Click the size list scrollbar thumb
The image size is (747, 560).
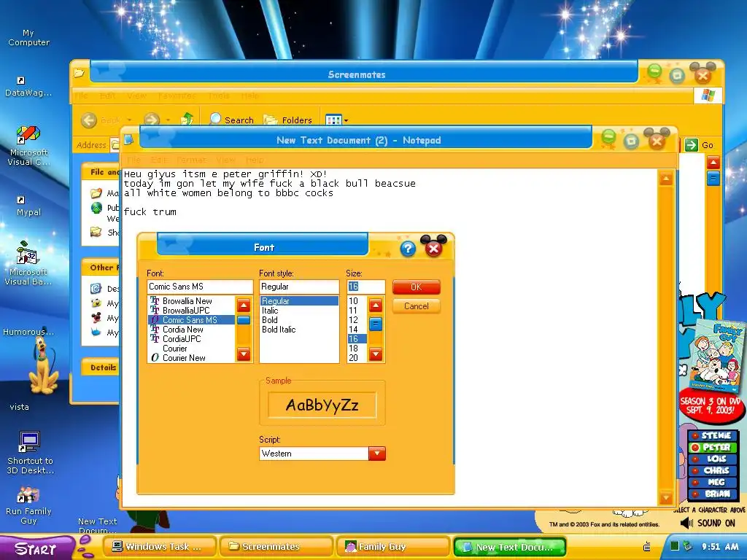[376, 324]
